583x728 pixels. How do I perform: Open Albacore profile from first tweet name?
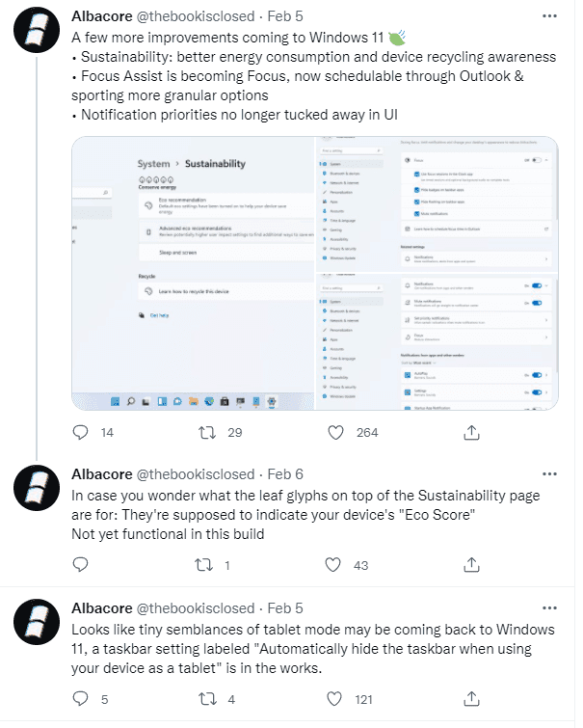pyautogui.click(x=102, y=16)
